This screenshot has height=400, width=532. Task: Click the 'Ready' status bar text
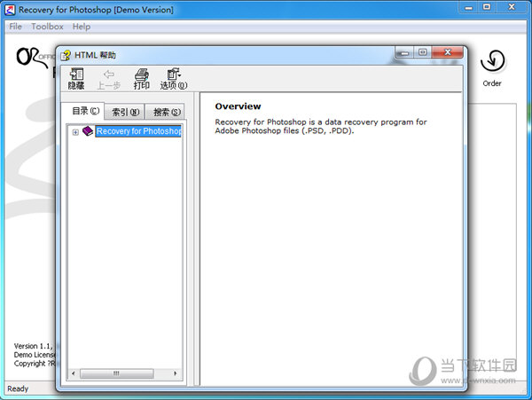pos(18,388)
